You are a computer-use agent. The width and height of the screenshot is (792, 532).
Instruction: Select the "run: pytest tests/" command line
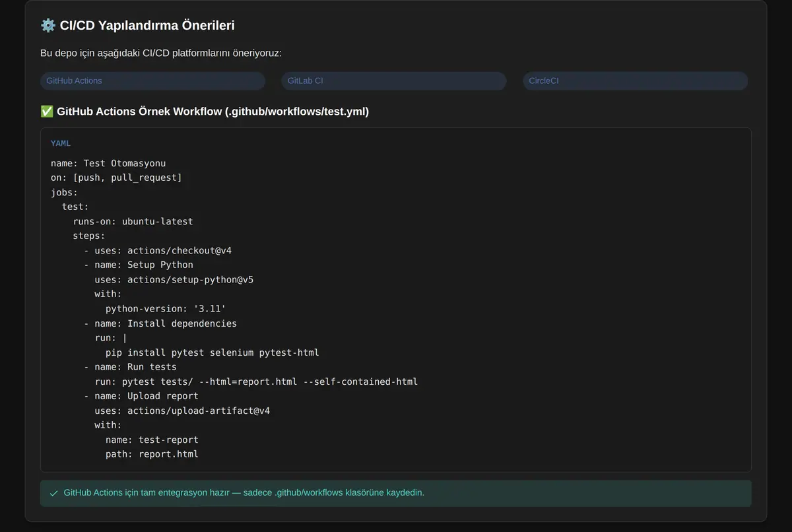tap(256, 382)
